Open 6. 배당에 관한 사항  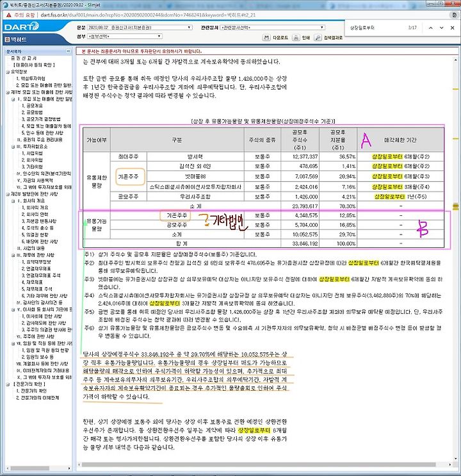point(40,242)
